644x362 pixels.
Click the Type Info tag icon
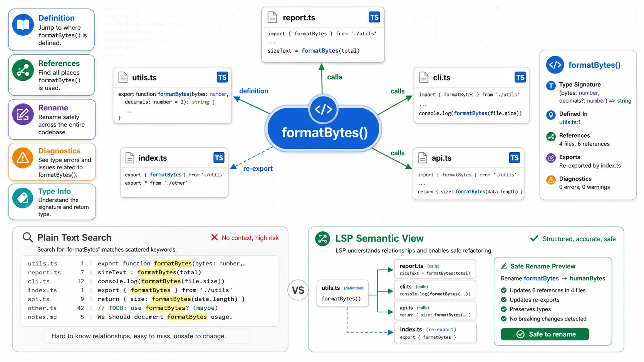tap(23, 198)
